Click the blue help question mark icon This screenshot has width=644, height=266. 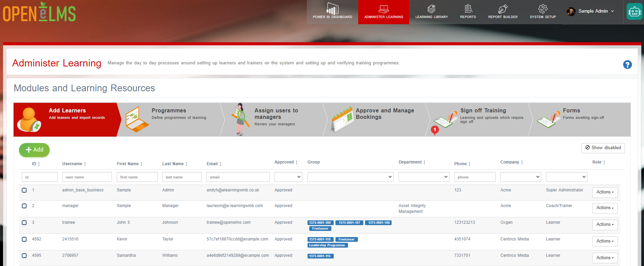[x=627, y=64]
